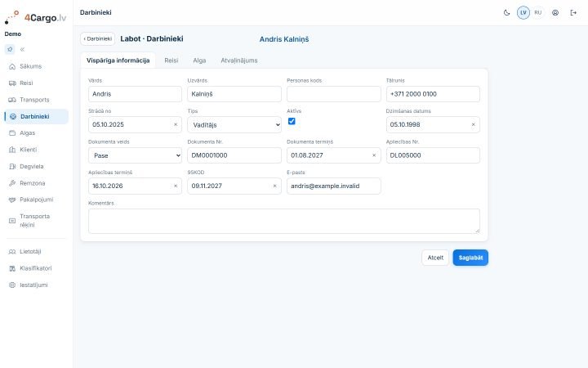The height and width of the screenshot is (368, 588).
Task: Open the user profile icon
Action: (x=555, y=13)
